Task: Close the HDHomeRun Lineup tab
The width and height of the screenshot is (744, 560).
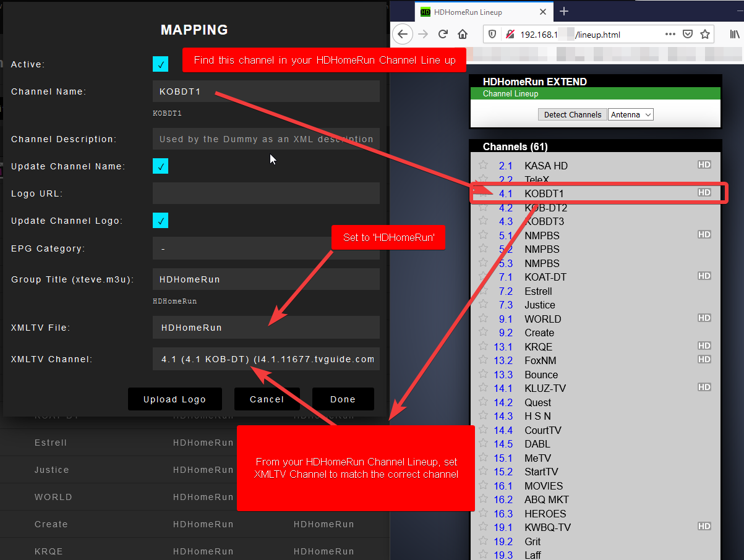Action: (x=543, y=12)
